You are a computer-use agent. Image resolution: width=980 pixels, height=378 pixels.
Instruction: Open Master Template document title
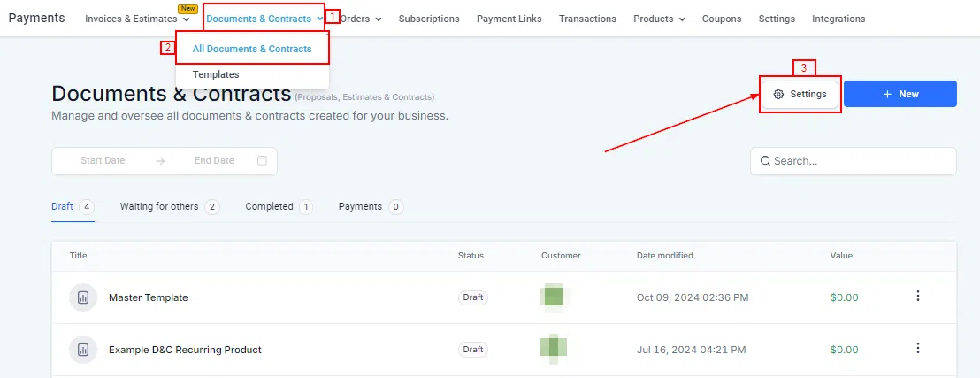pos(148,297)
